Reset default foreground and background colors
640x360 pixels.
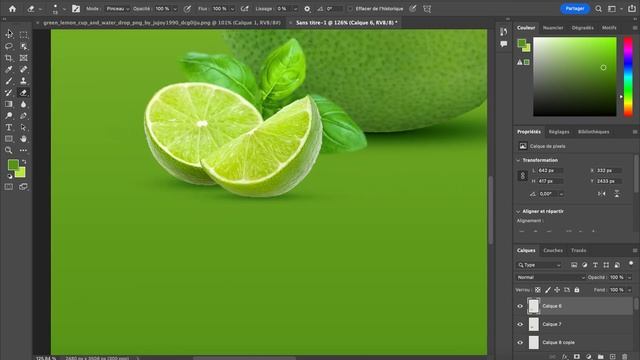[x=9, y=176]
